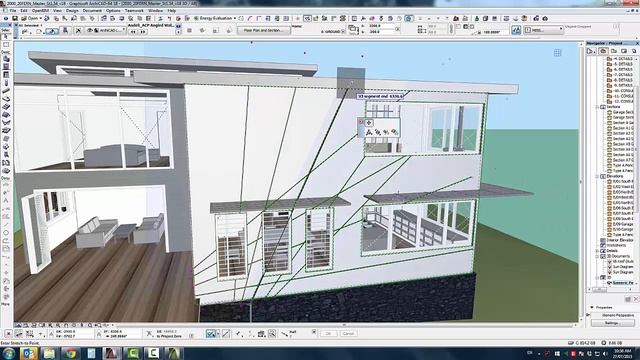Select the Slab tool in the toolbox

coord(6,98)
